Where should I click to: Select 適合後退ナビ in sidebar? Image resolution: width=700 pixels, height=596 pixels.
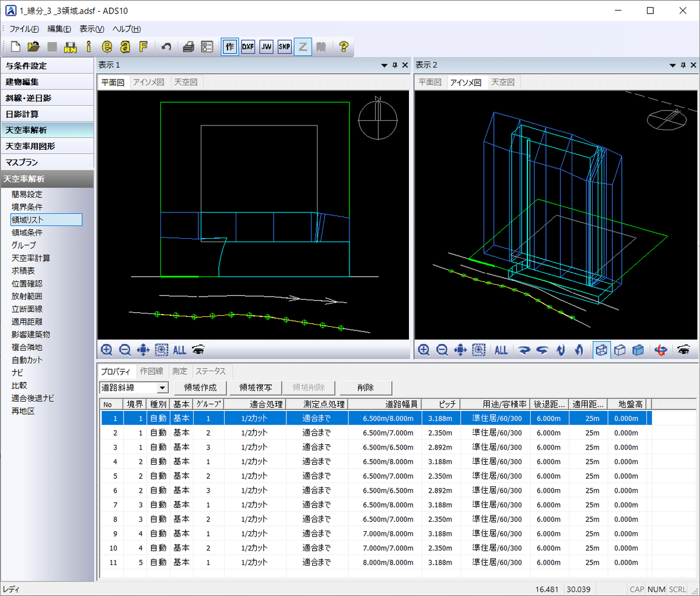pos(33,398)
